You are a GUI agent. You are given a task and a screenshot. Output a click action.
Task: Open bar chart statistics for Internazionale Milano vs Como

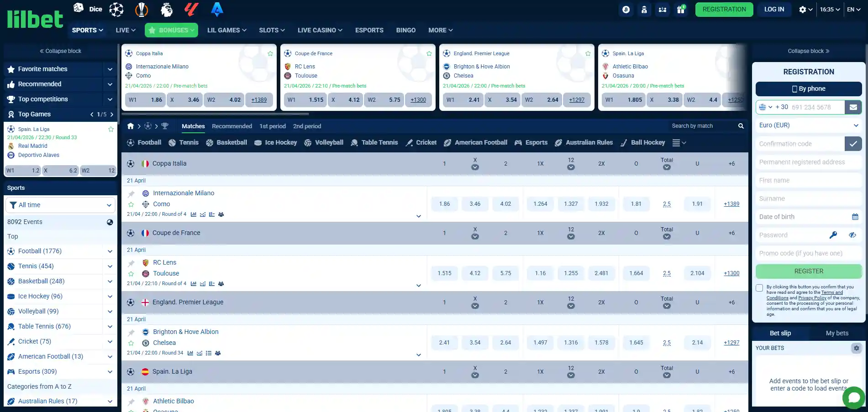pyautogui.click(x=194, y=214)
